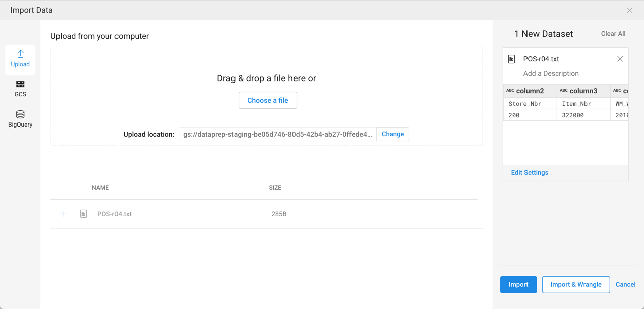Select column3 header in preview
644x309 pixels.
tap(583, 91)
